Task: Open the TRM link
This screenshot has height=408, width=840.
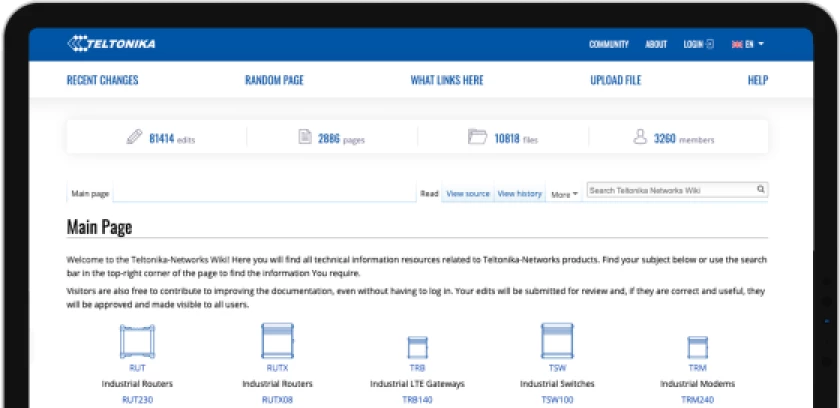Action: pyautogui.click(x=698, y=368)
